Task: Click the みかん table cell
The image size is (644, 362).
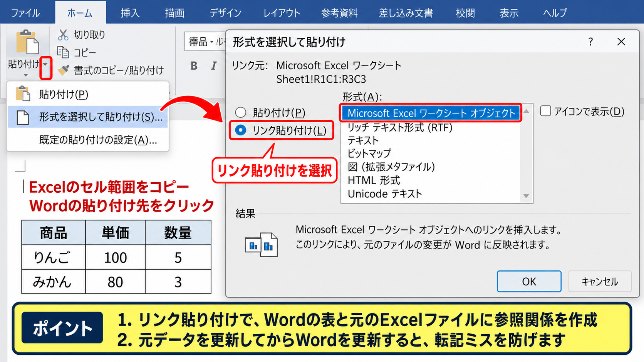Action: (x=54, y=282)
